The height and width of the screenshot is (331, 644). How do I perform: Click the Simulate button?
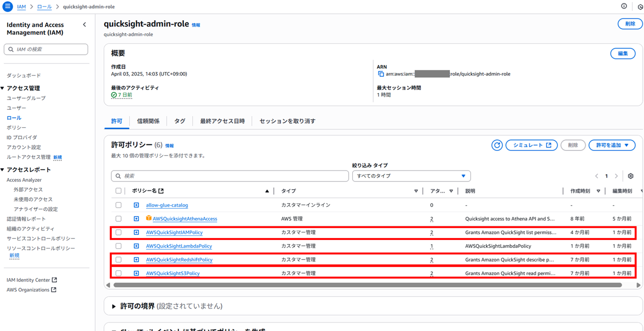coord(532,145)
